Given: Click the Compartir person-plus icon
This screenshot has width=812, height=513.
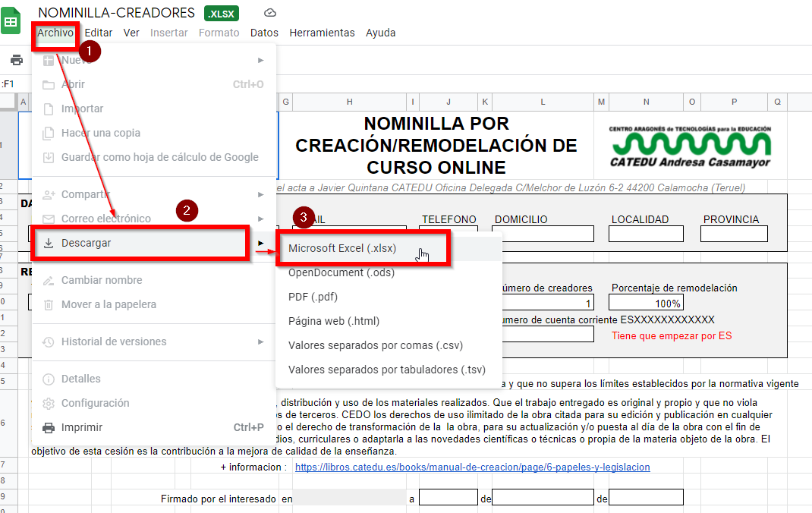Looking at the screenshot, I should pos(48,194).
